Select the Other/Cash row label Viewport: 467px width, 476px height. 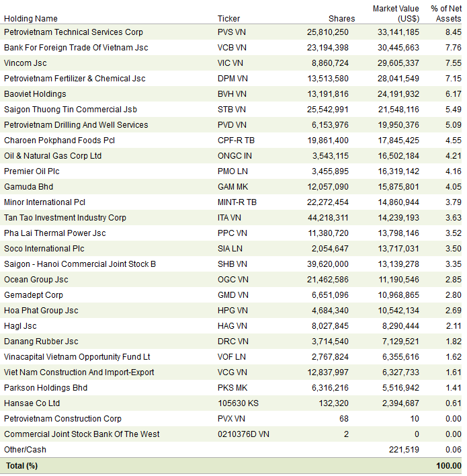click(x=25, y=450)
